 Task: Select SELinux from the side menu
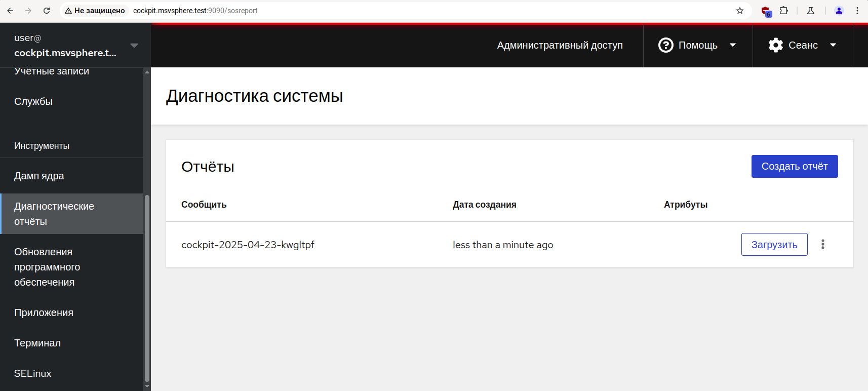33,373
